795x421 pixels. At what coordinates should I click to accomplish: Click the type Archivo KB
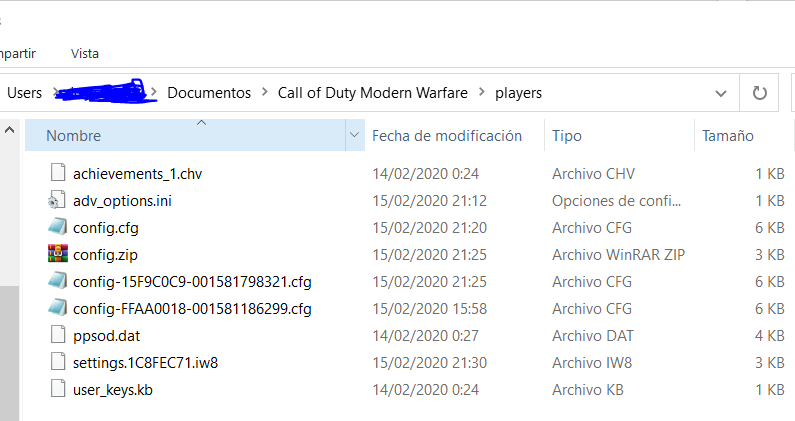[588, 390]
